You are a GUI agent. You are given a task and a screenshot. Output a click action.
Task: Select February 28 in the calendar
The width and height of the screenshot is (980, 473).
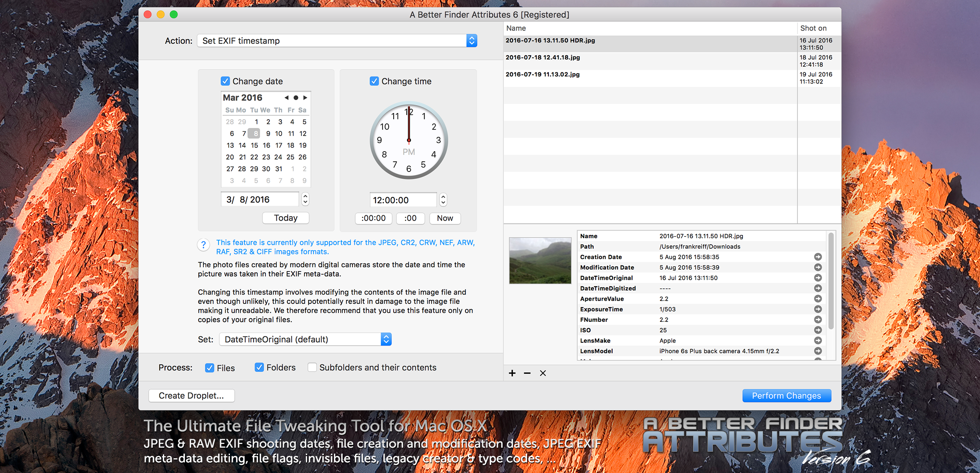coord(230,122)
